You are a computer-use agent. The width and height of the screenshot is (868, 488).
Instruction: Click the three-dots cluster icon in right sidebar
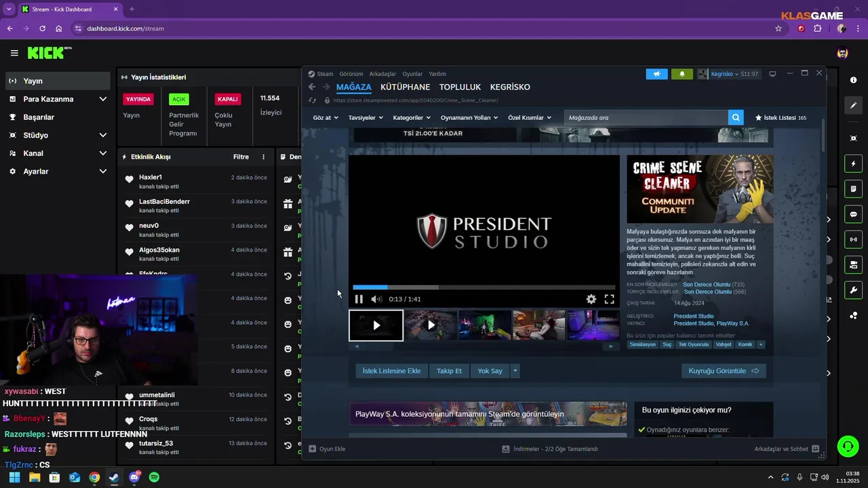853,315
